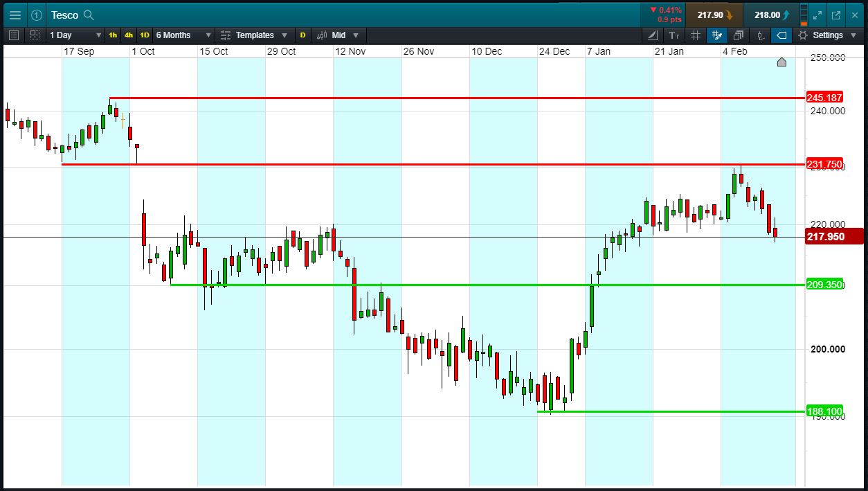Expand chart to full screen
868x491 pixels.
(817, 15)
